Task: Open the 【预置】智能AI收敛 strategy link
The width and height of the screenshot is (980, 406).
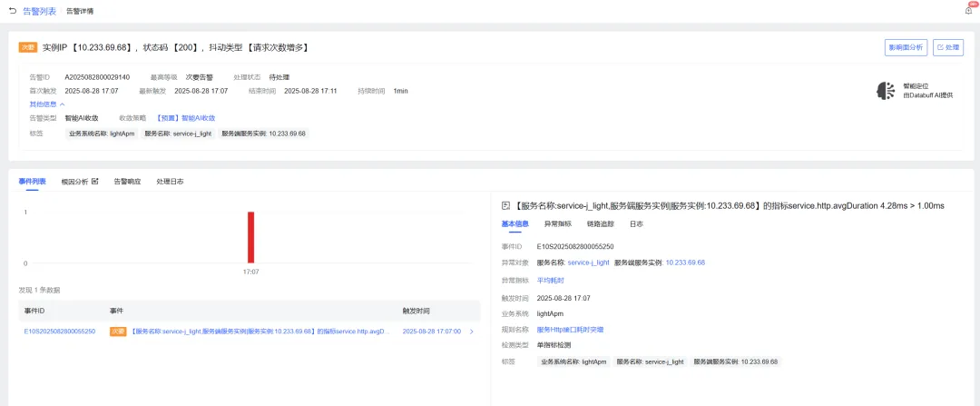Action: click(x=186, y=117)
